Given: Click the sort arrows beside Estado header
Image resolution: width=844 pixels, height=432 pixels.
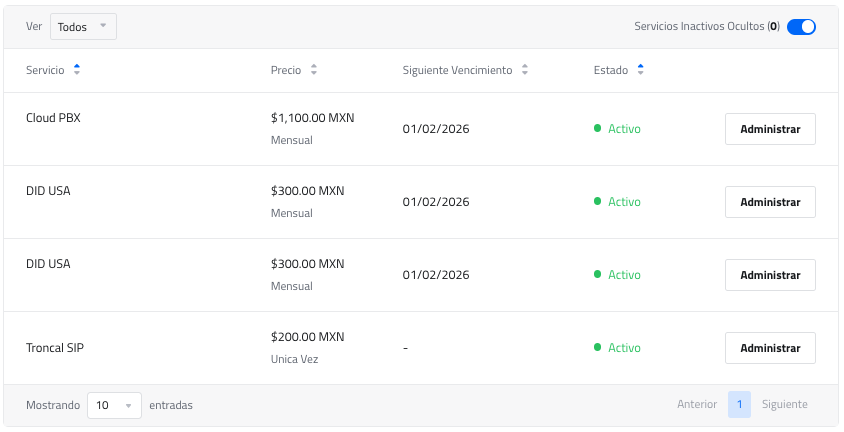Looking at the screenshot, I should tap(640, 70).
